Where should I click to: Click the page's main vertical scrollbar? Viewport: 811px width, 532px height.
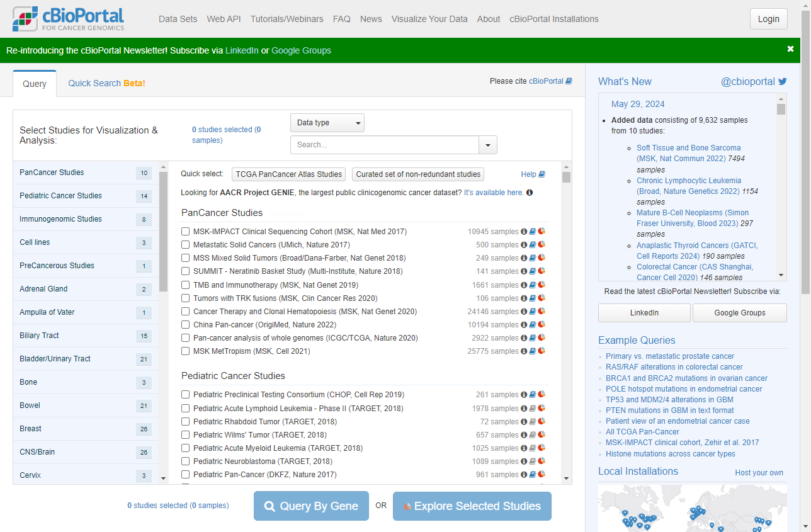click(805, 151)
